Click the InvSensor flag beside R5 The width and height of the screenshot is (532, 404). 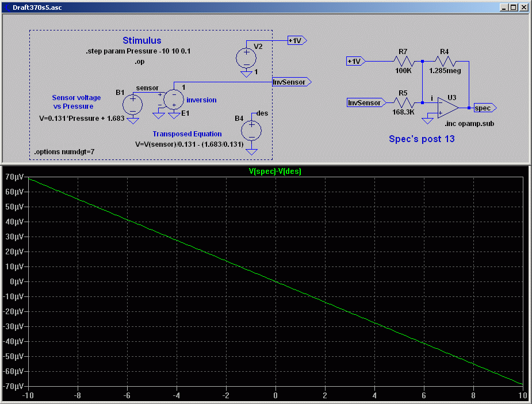pyautogui.click(x=366, y=102)
